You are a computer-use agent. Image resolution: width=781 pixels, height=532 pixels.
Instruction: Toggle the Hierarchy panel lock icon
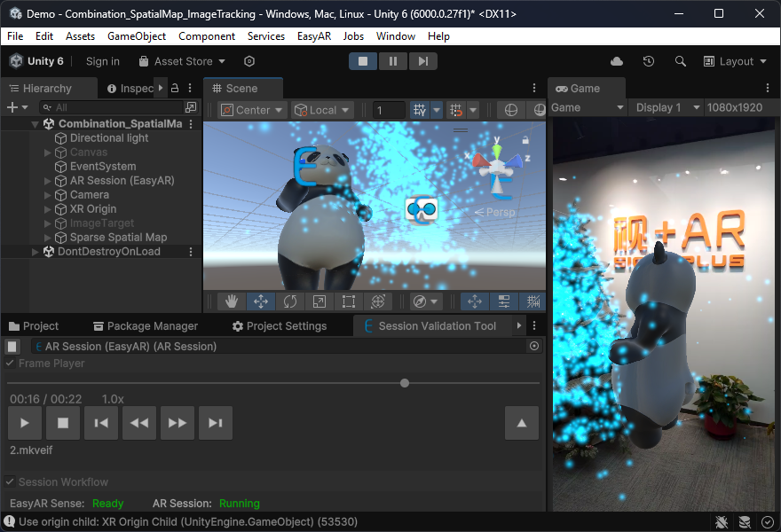(175, 89)
